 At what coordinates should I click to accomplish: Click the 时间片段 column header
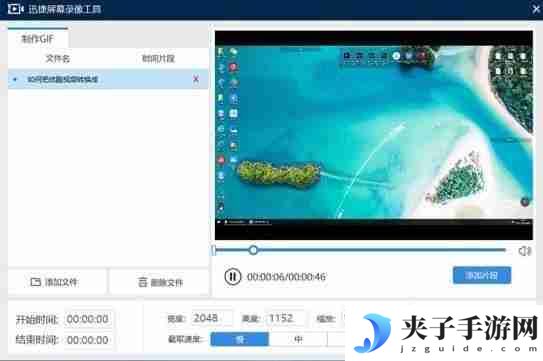(158, 58)
